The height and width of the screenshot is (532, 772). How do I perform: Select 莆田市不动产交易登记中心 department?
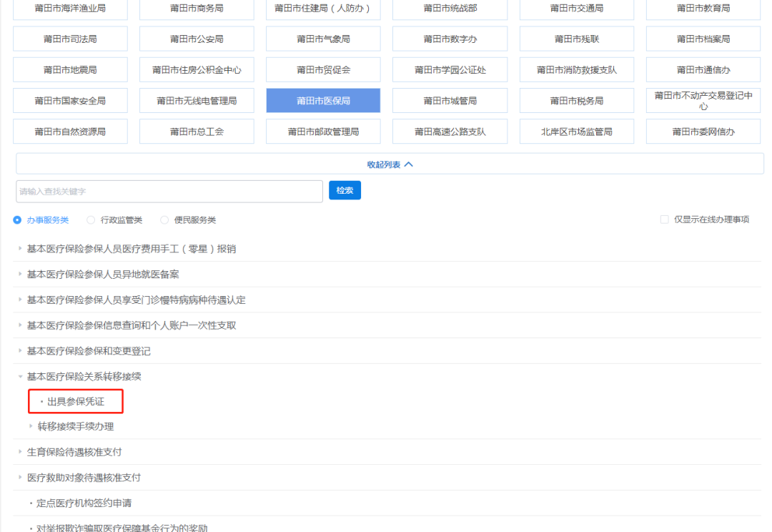click(703, 101)
